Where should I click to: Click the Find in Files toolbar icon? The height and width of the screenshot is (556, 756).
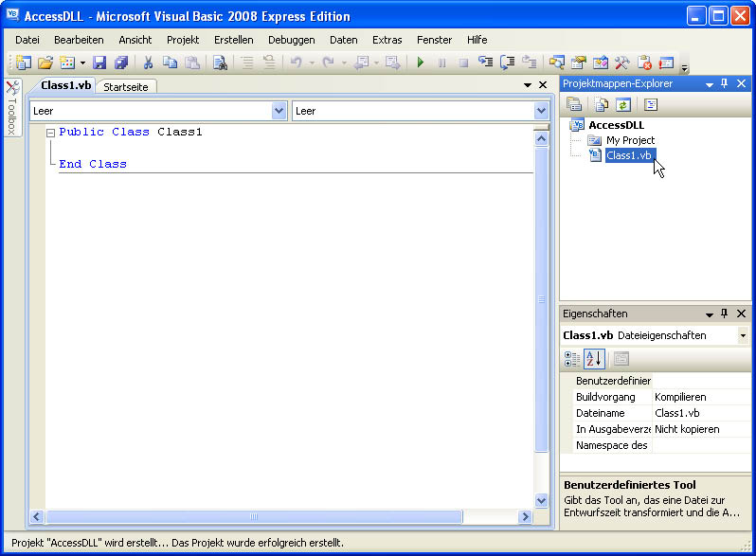click(220, 63)
